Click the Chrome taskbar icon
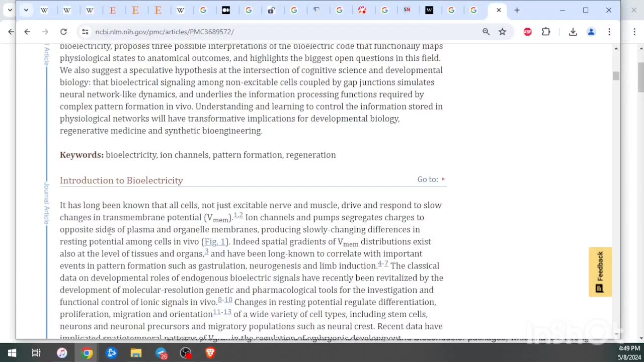The height and width of the screenshot is (362, 644). (x=87, y=353)
